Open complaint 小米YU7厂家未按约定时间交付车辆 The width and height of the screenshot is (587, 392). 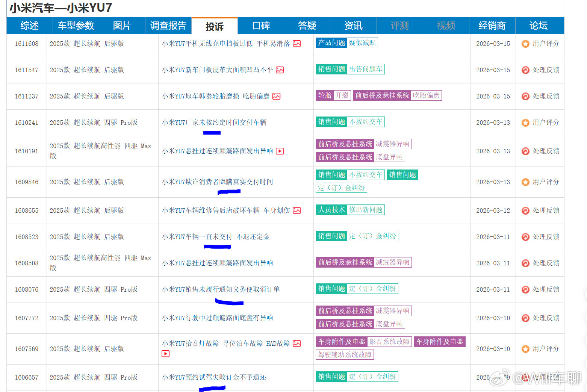pyautogui.click(x=214, y=123)
